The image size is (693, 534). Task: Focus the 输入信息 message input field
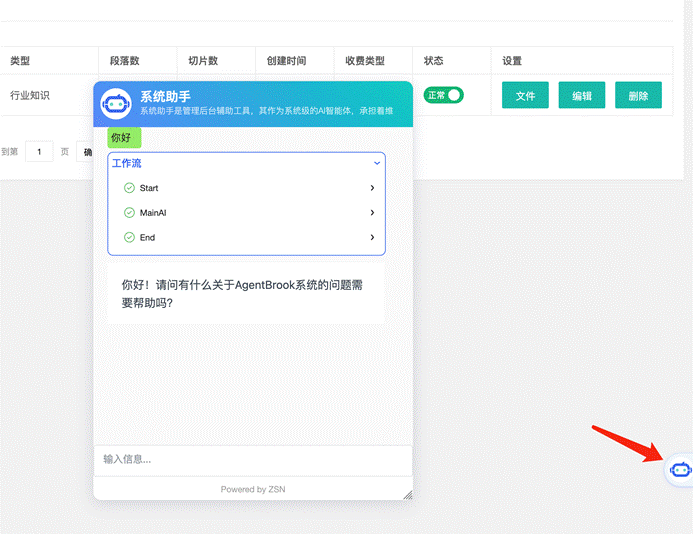[x=253, y=460]
